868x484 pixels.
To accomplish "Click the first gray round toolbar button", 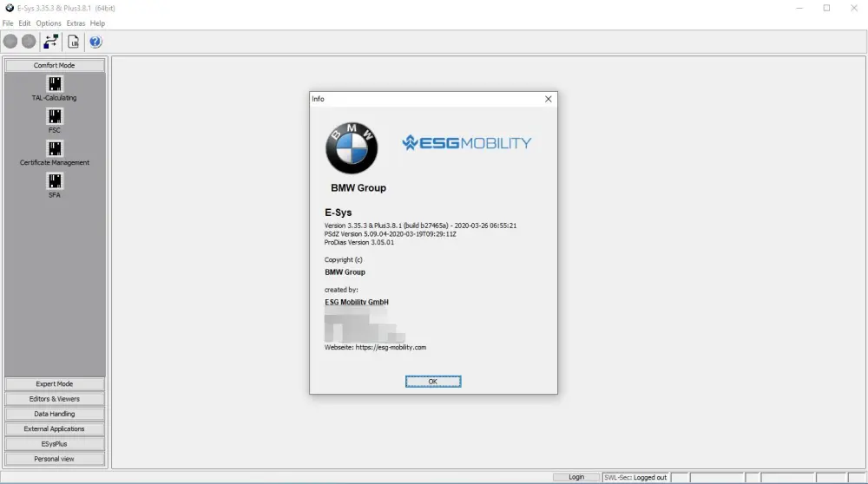I will [x=10, y=42].
